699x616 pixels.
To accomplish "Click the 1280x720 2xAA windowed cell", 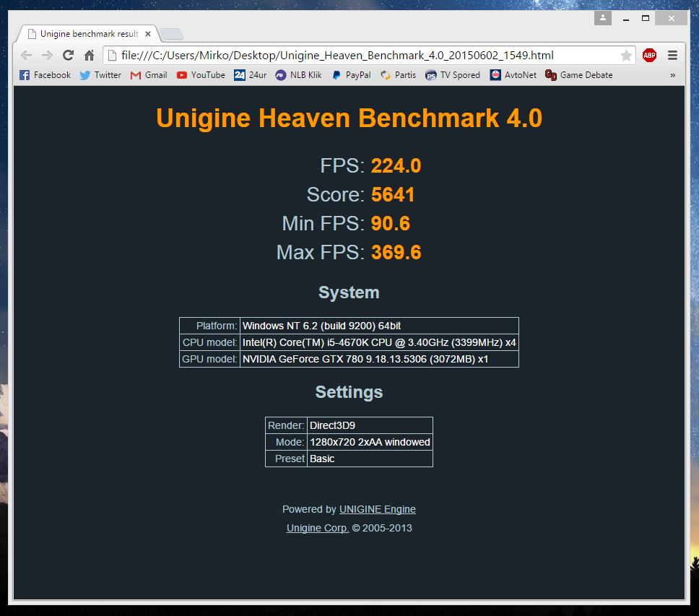I will tap(370, 442).
